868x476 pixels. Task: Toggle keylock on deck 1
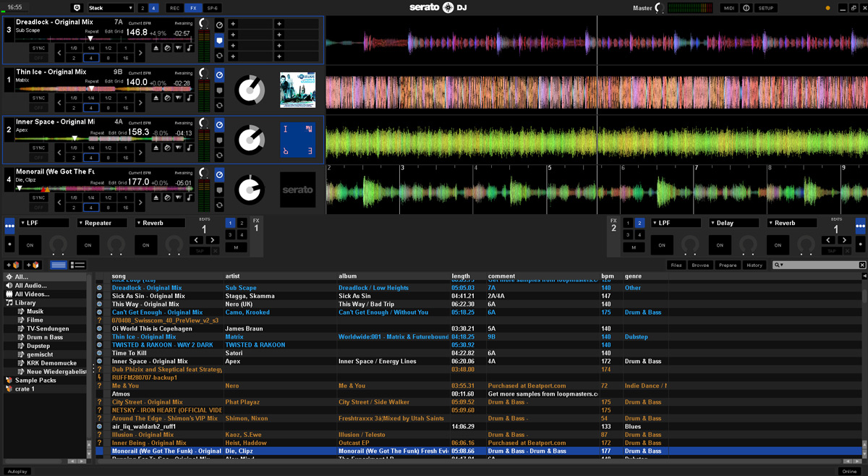(x=190, y=98)
